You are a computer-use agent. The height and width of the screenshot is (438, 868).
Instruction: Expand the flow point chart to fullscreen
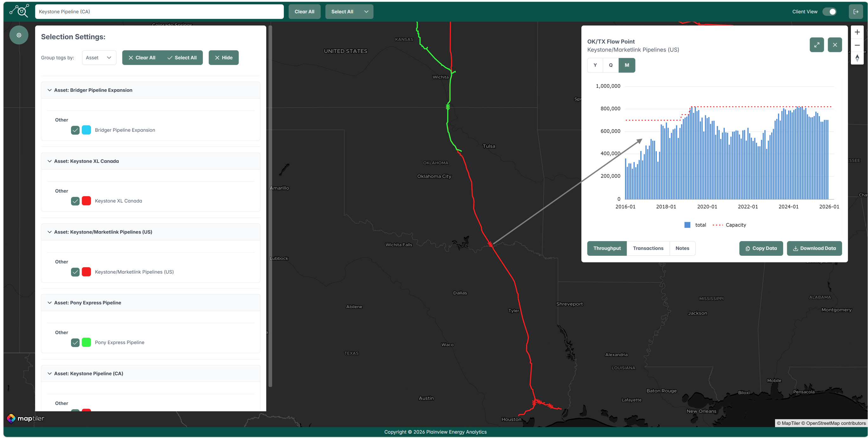(816, 45)
